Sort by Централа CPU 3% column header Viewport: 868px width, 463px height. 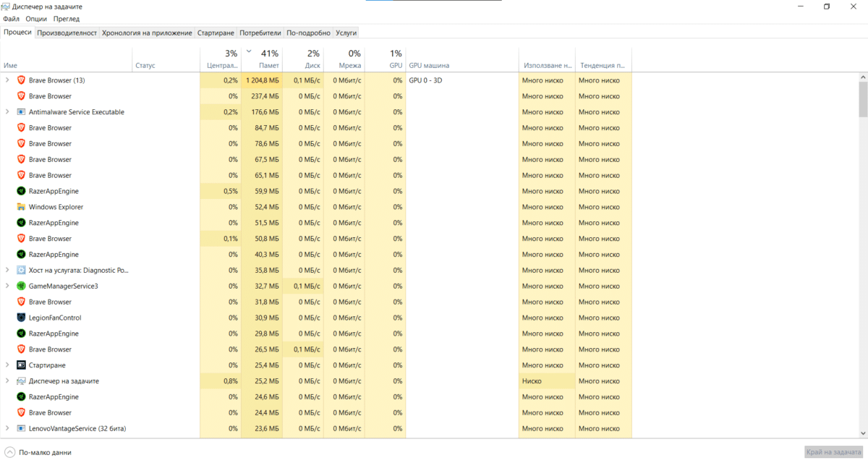point(221,59)
